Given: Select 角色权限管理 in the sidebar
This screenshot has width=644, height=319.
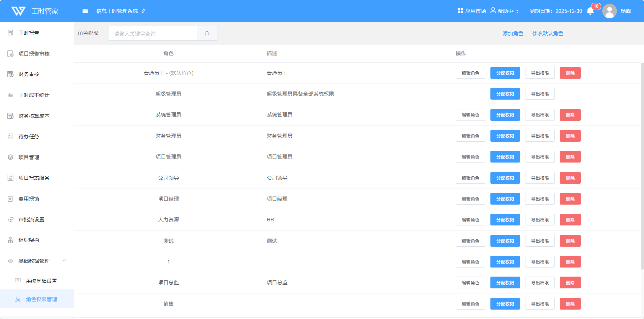Looking at the screenshot, I should (41, 299).
